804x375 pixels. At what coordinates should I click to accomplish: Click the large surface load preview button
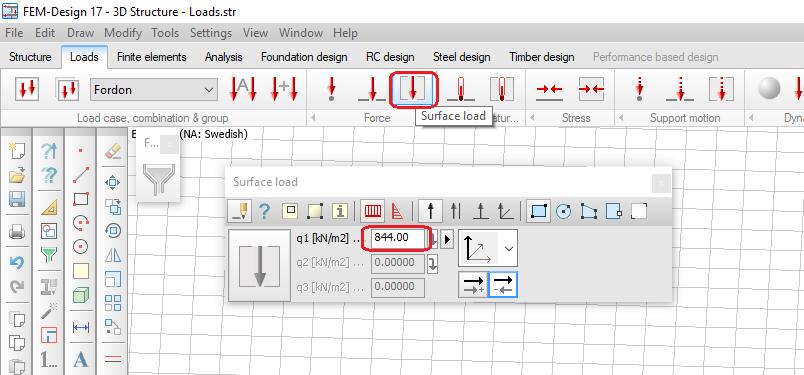coord(259,265)
